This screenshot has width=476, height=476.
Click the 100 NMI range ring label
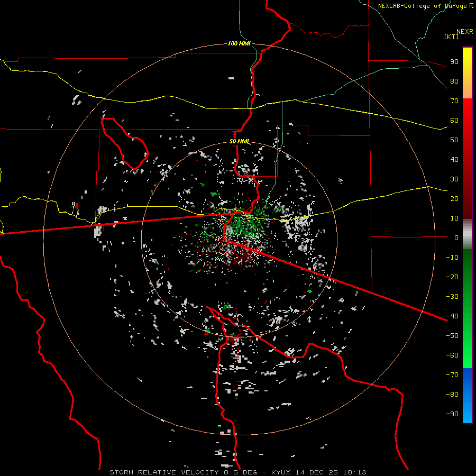(239, 43)
